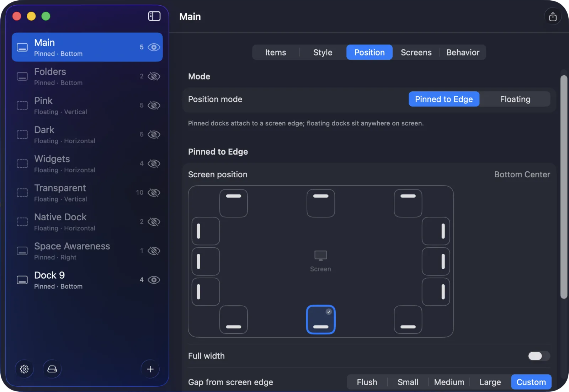Image resolution: width=569 pixels, height=392 pixels.
Task: Select left-edge middle position tile
Action: tap(206, 262)
